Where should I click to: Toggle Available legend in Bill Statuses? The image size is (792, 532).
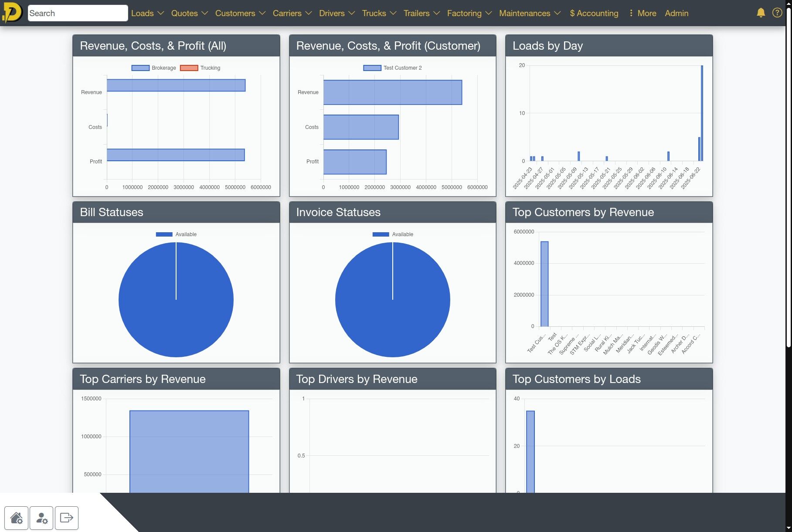(176, 234)
